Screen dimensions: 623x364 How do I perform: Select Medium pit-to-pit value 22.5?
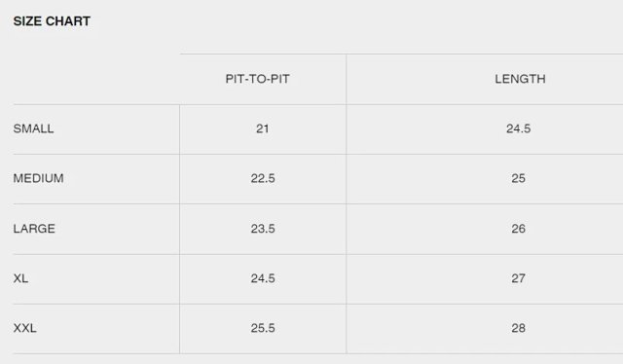coord(263,178)
